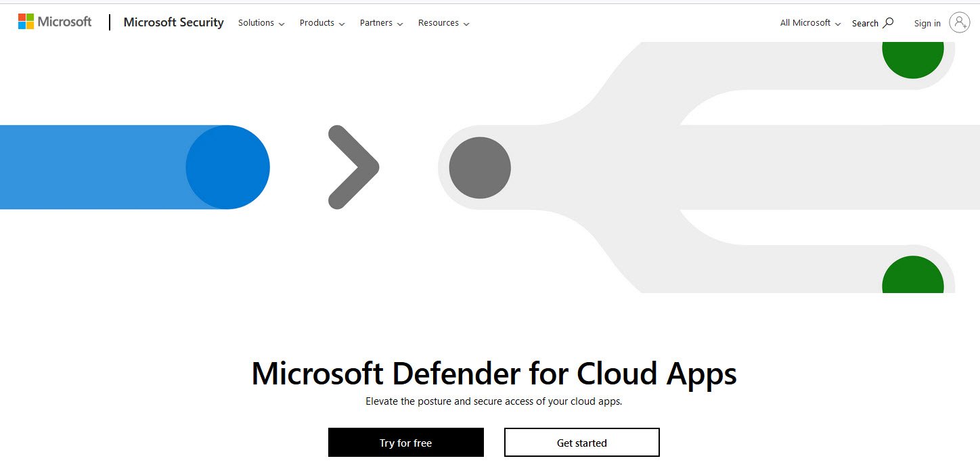Viewport: 980px width, 467px height.
Task: Click the Get started button
Action: pyautogui.click(x=582, y=443)
